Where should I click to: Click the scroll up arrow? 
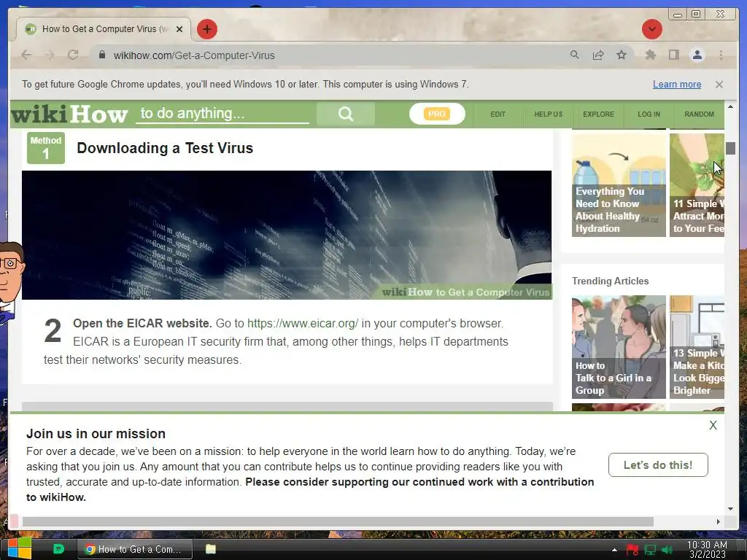tap(730, 106)
